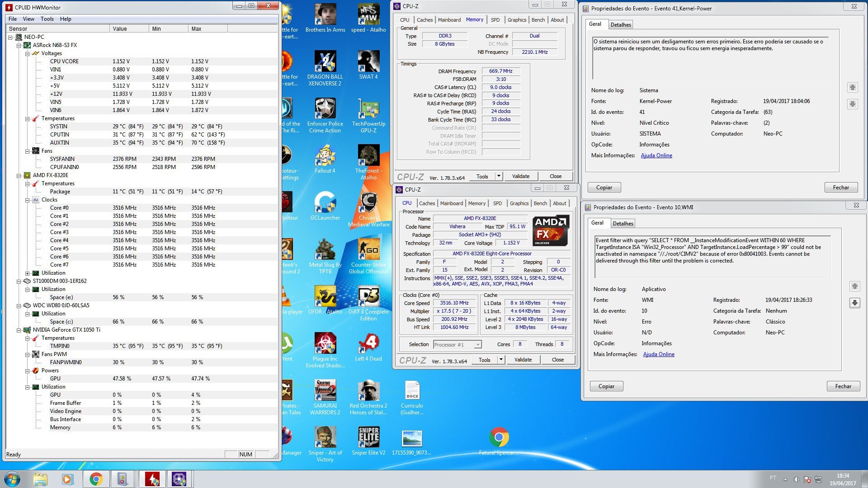Launch DiRT 3 Complete Edition icon

[x=368, y=303]
